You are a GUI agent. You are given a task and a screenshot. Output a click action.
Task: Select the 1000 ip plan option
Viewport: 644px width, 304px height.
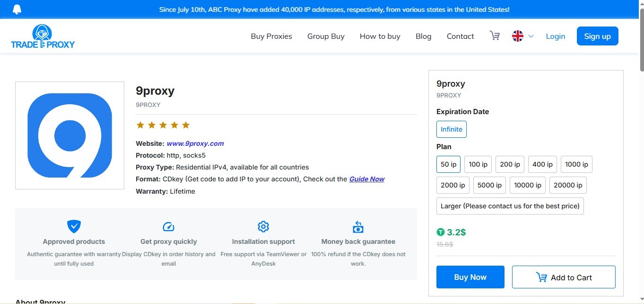click(x=576, y=164)
